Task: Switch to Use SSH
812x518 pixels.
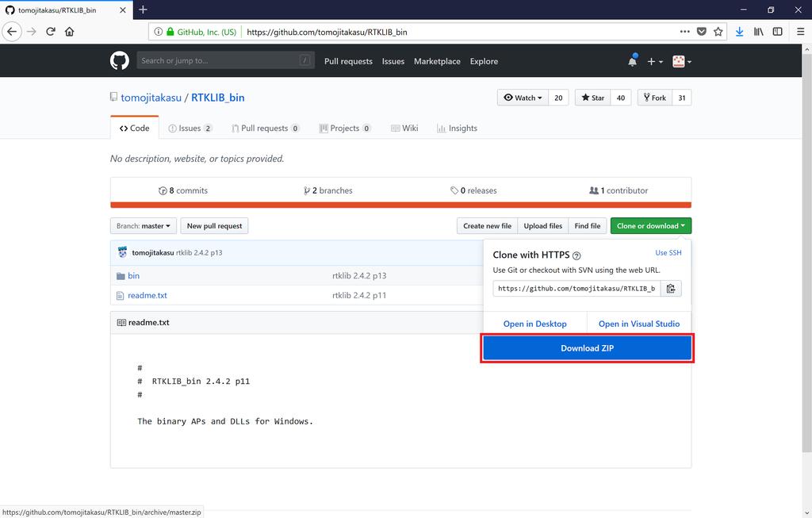Action: (668, 253)
